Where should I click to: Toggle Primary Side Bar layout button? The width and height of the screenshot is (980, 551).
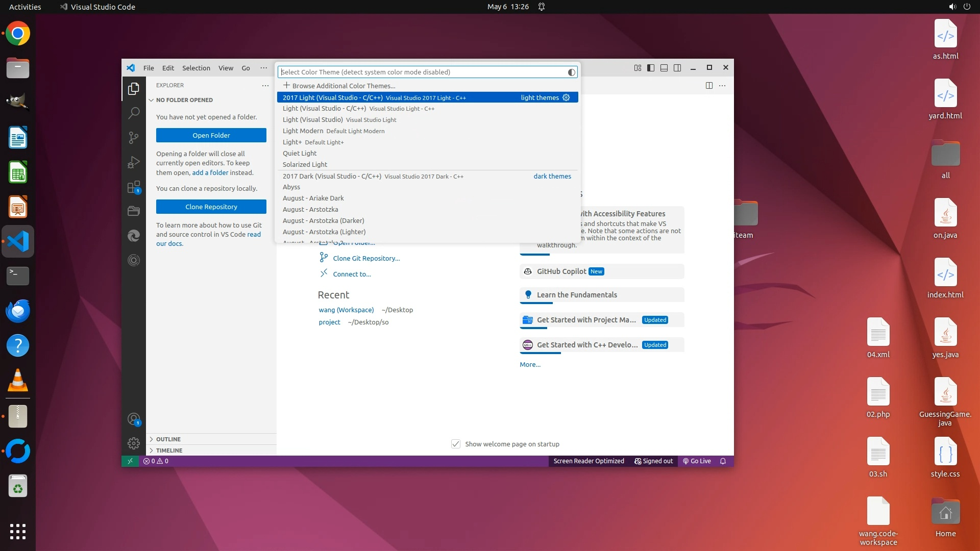651,68
